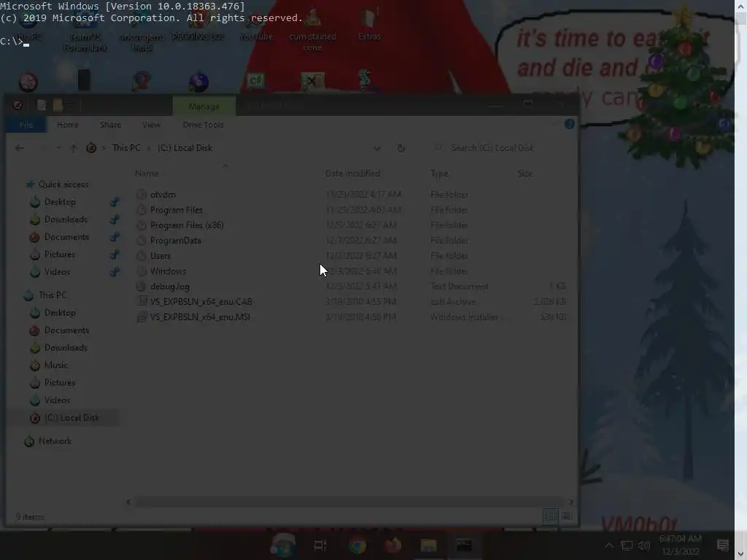
Task: Open recent locations dropdown arrow
Action: pos(58,148)
